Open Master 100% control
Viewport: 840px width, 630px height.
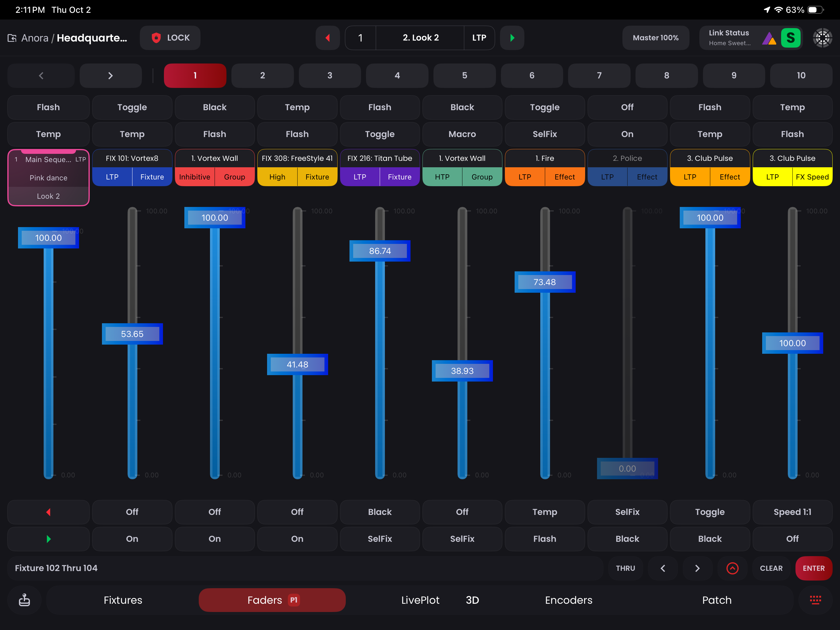[655, 38]
